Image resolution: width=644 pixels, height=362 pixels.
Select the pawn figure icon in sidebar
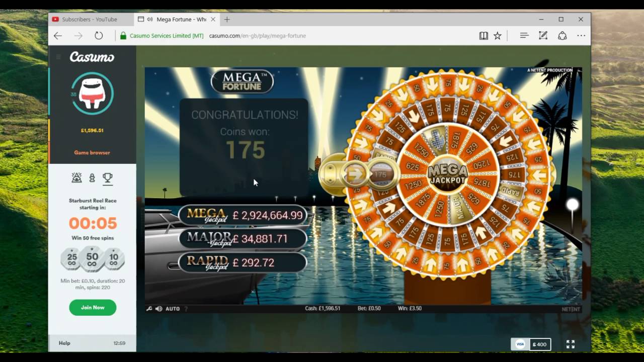pyautogui.click(x=92, y=177)
